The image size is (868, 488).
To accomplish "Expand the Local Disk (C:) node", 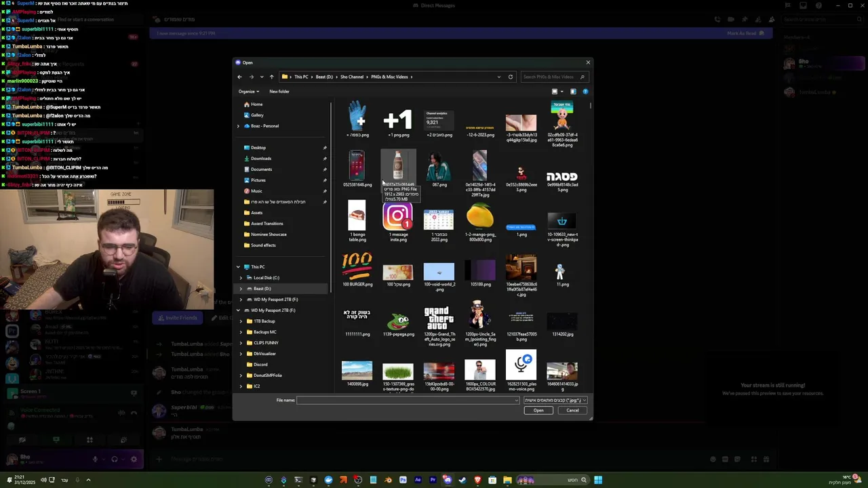I will pyautogui.click(x=241, y=278).
